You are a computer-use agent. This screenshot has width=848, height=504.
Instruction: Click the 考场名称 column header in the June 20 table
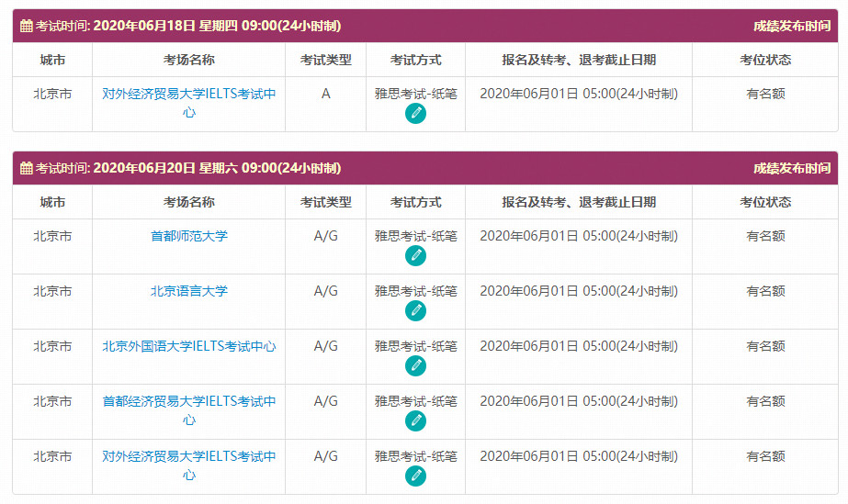click(188, 203)
